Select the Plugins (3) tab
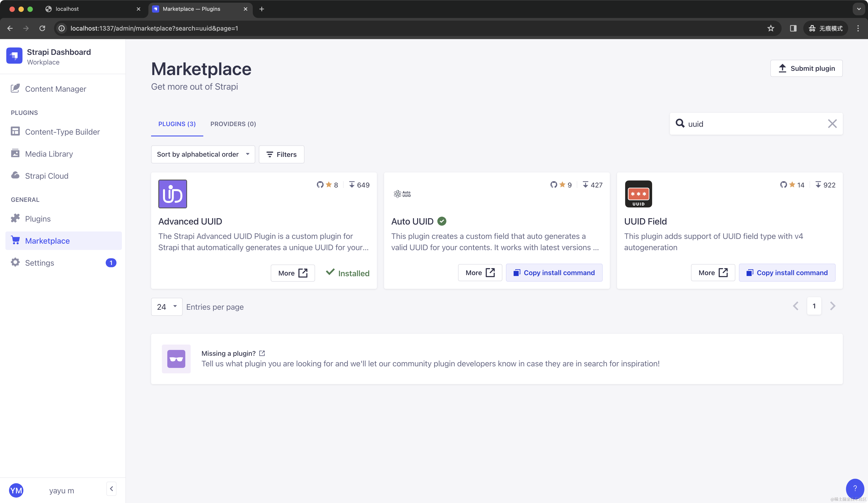Viewport: 868px width, 503px height. pos(177,124)
